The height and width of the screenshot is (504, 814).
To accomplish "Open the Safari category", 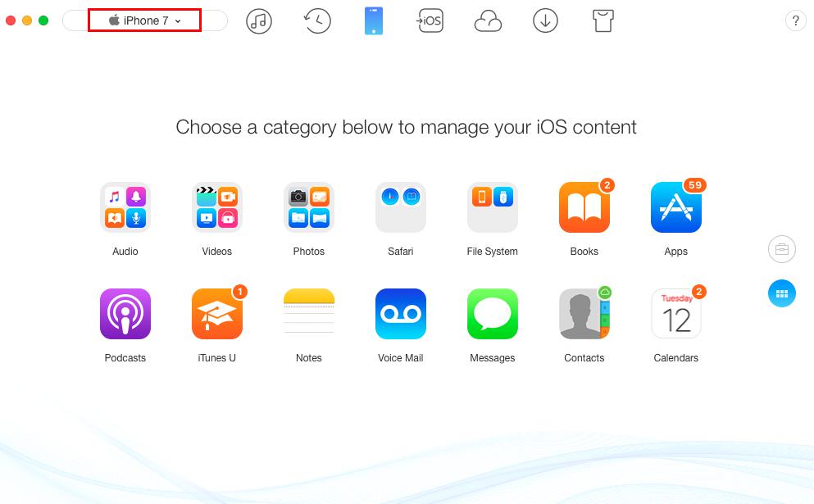I will coord(401,207).
